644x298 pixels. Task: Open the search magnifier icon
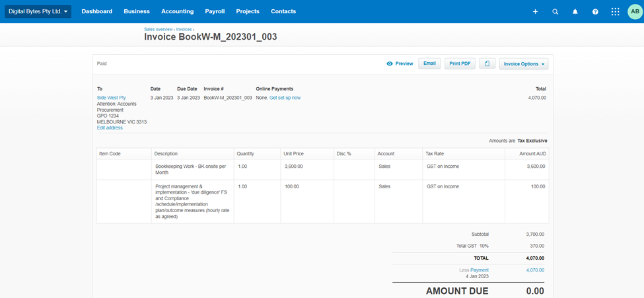click(555, 11)
